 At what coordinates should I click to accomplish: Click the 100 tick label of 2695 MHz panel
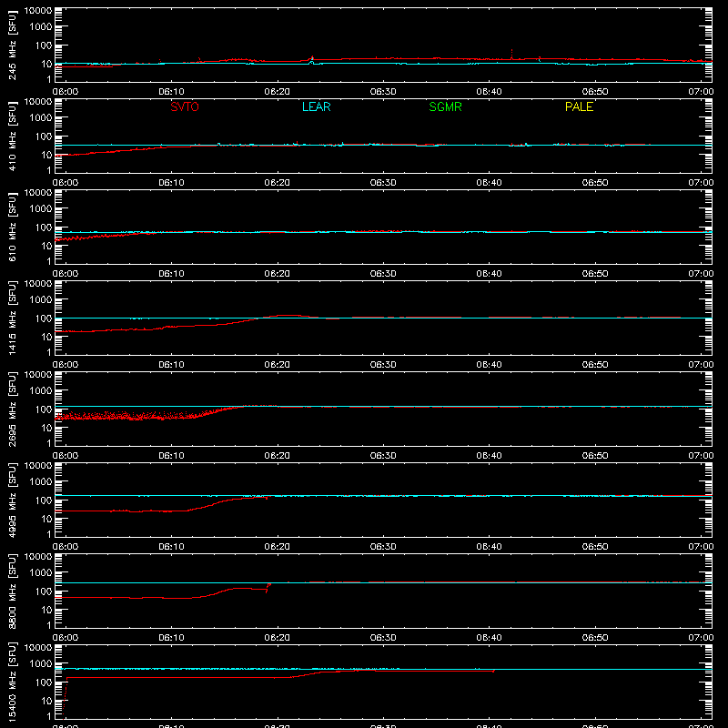pyautogui.click(x=44, y=409)
